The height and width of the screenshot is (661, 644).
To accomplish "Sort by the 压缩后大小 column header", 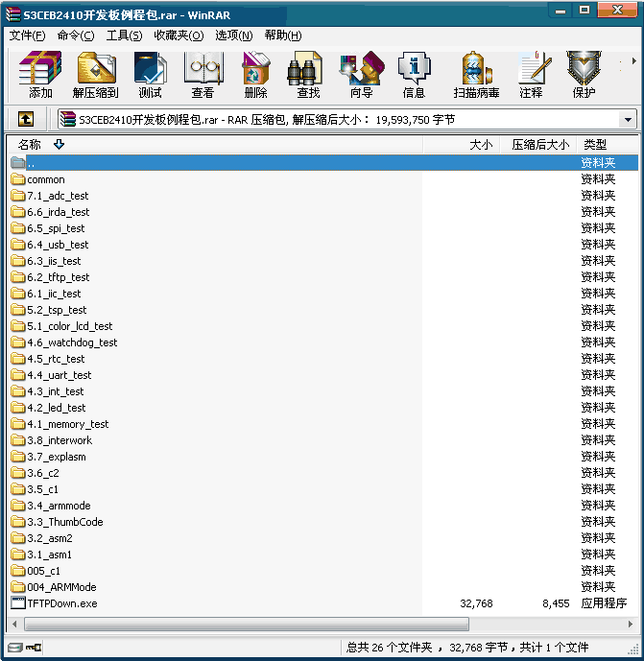I will (538, 145).
